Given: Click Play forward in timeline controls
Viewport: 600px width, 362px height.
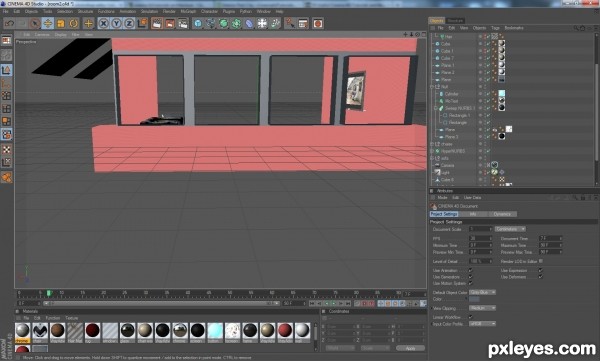Looking at the screenshot, I should 334,303.
